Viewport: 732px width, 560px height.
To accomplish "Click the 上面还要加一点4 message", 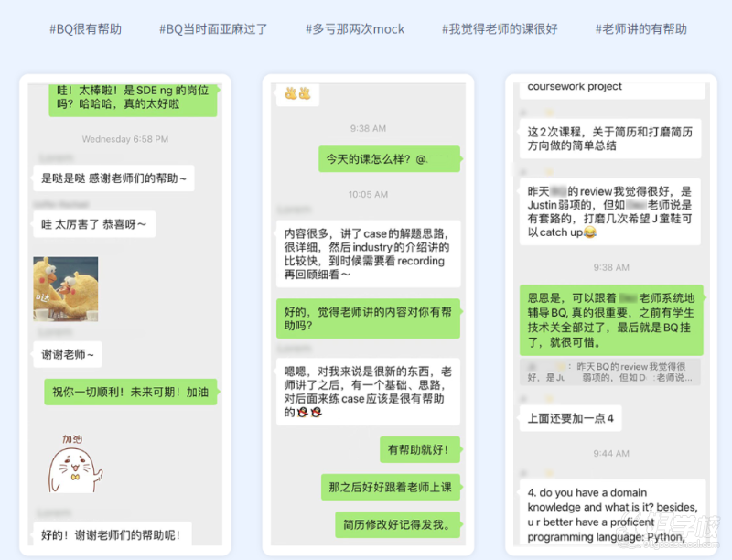I will [571, 419].
